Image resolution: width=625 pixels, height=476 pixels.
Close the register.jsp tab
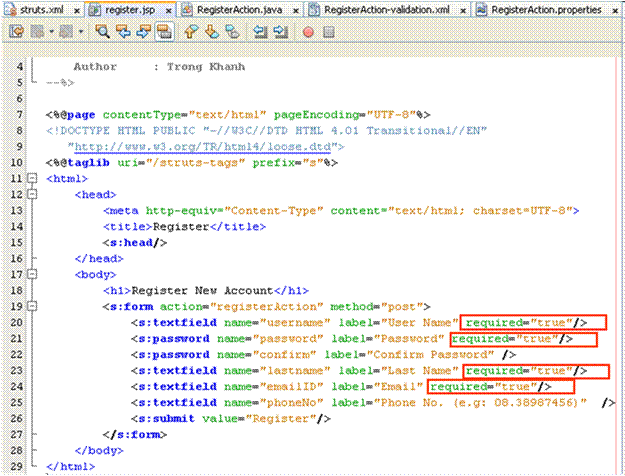click(x=169, y=11)
